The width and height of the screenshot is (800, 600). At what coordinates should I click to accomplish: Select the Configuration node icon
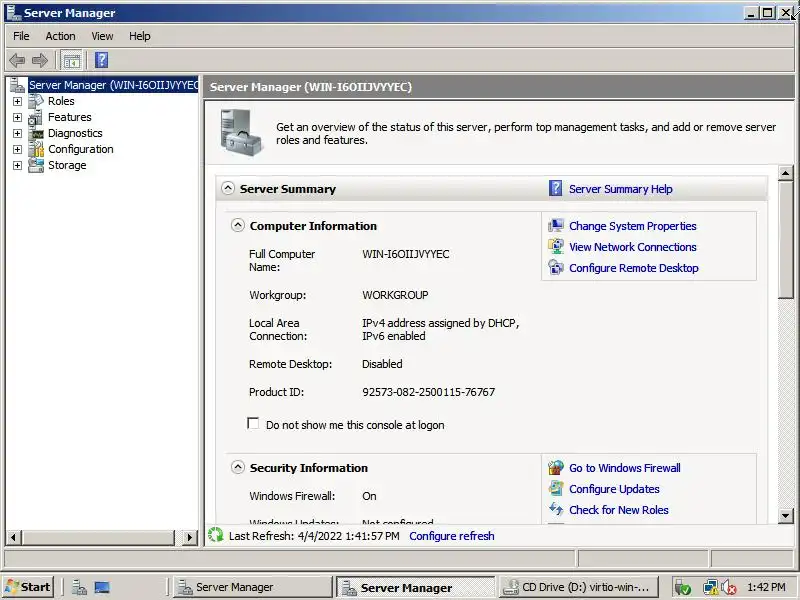pos(36,149)
